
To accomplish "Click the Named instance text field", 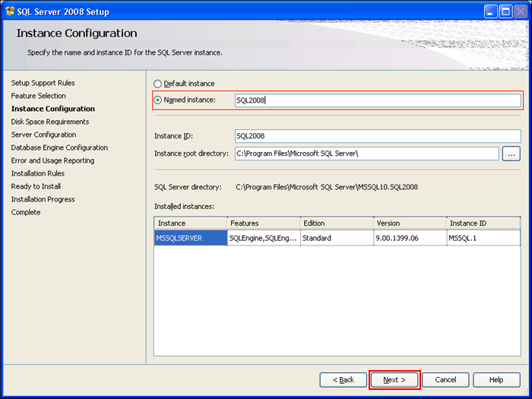I will coord(377,100).
